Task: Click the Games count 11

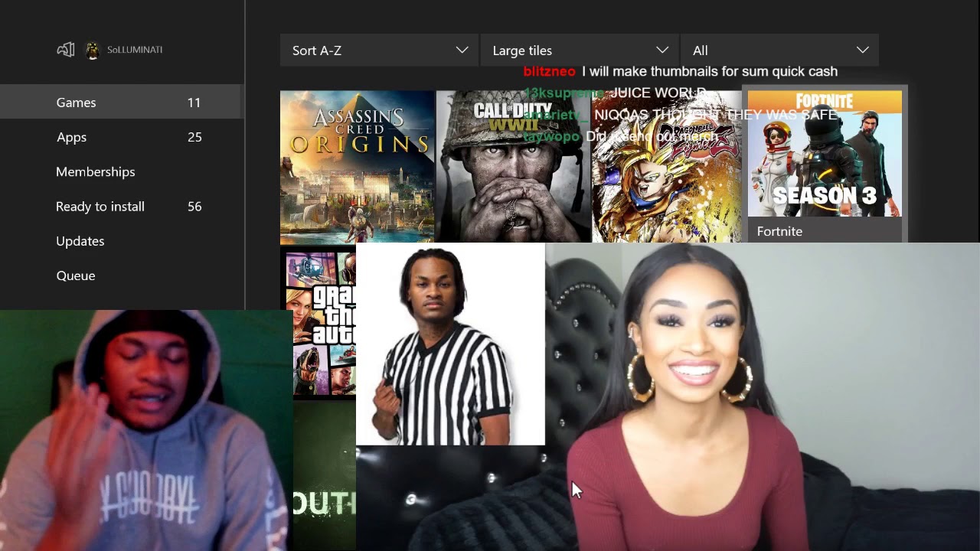Action: [x=194, y=103]
